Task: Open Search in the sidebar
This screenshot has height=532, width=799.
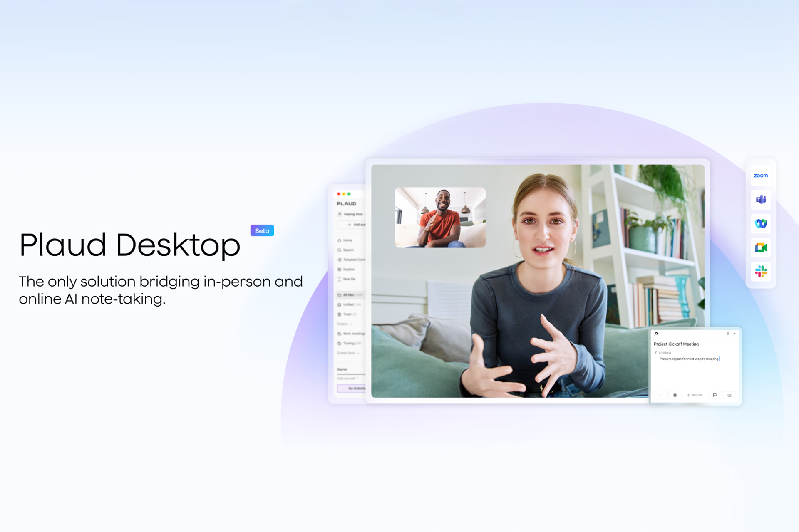Action: coord(340,250)
